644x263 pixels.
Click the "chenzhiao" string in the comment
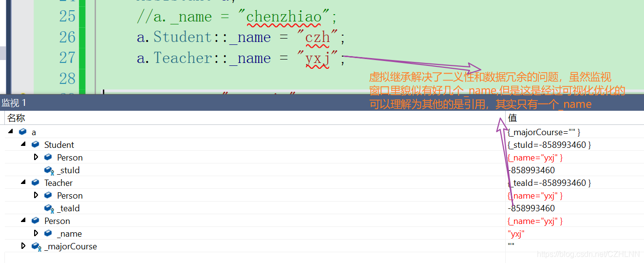pos(284,17)
